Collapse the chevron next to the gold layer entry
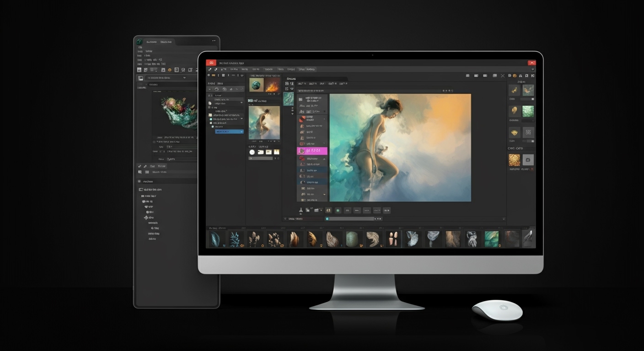 pos(325,195)
